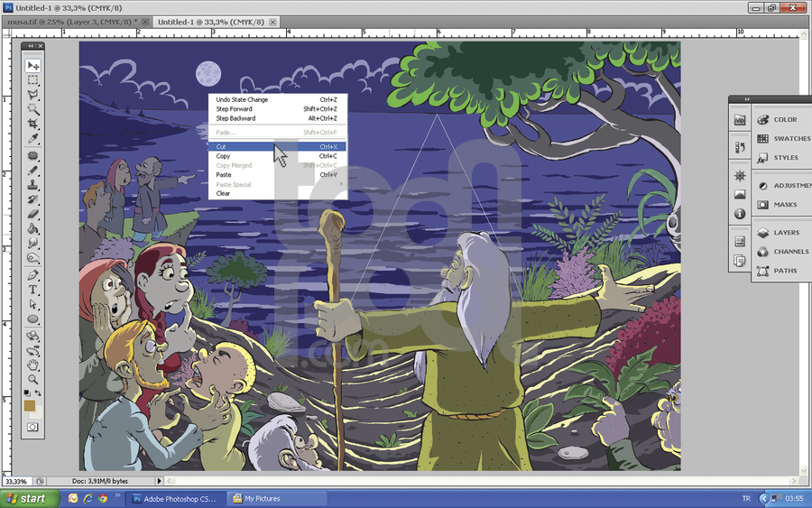Choose Paste from the menu
This screenshot has height=508, width=812.
click(278, 174)
